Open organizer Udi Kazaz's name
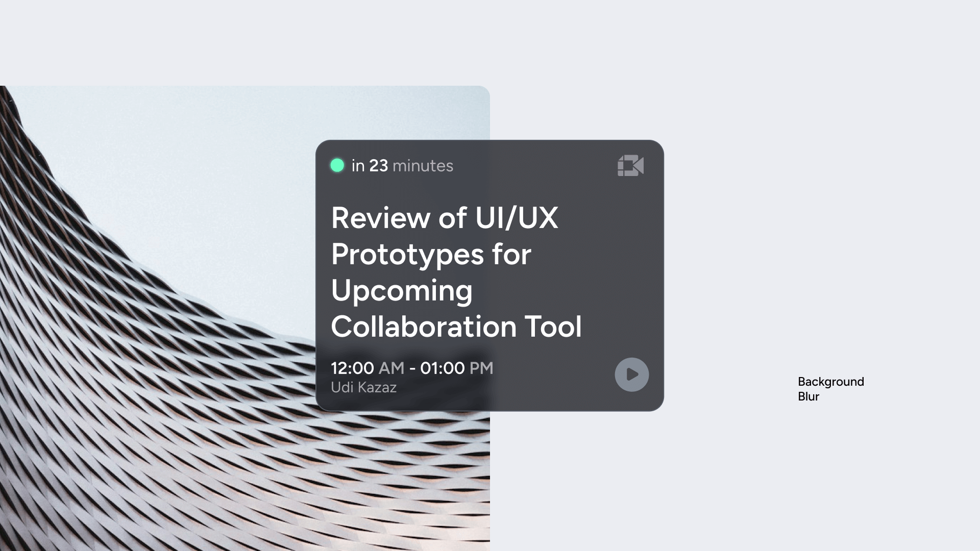980x551 pixels. (x=363, y=388)
